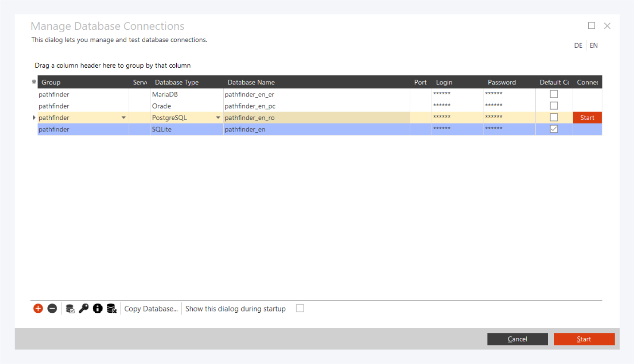Open connection info via the info icon
This screenshot has height=364, width=634.
(x=97, y=308)
